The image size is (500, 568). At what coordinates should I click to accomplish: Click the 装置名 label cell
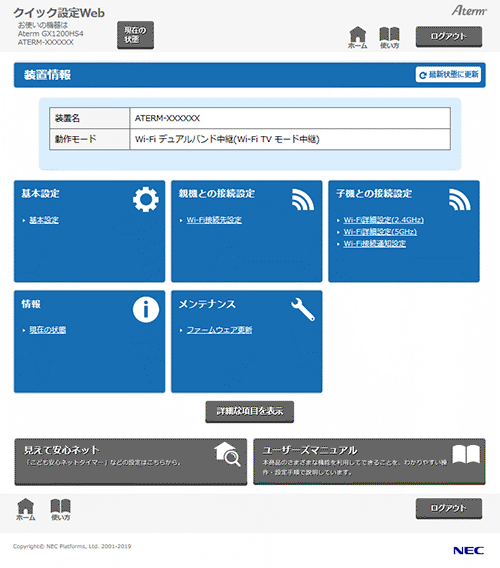tap(89, 118)
